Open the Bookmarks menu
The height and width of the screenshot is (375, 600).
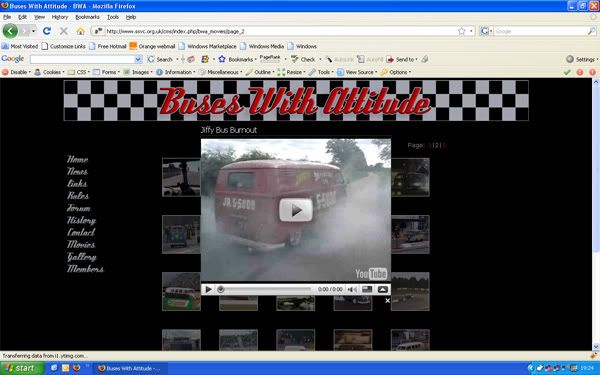87,17
